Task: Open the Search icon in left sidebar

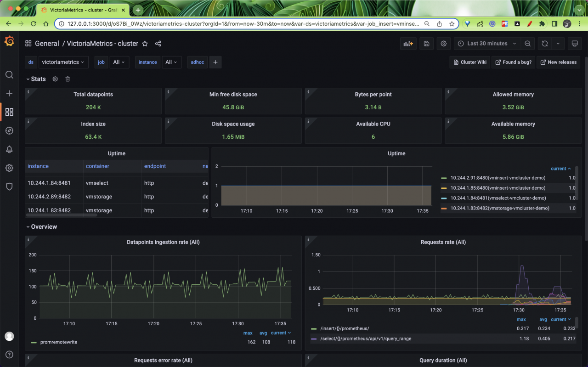Action: pos(9,74)
